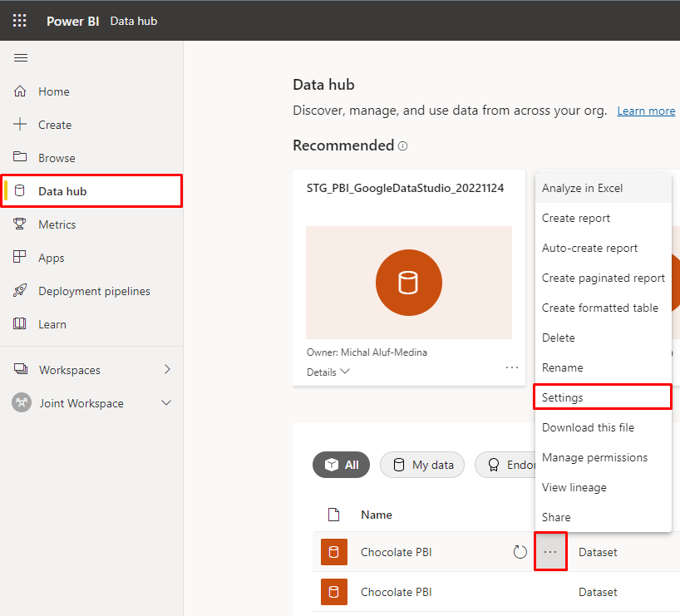This screenshot has width=680, height=616.
Task: Open Metrics in the sidebar
Action: coord(91,224)
